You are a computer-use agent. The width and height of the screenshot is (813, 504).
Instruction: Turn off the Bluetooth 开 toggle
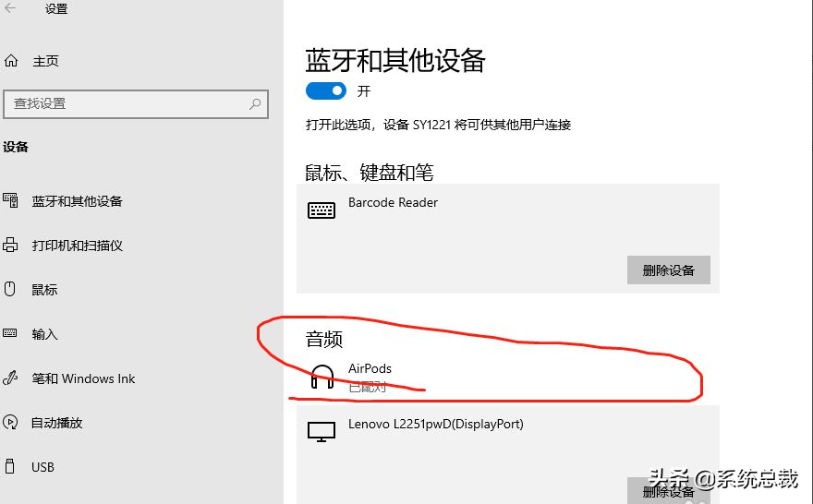325,90
